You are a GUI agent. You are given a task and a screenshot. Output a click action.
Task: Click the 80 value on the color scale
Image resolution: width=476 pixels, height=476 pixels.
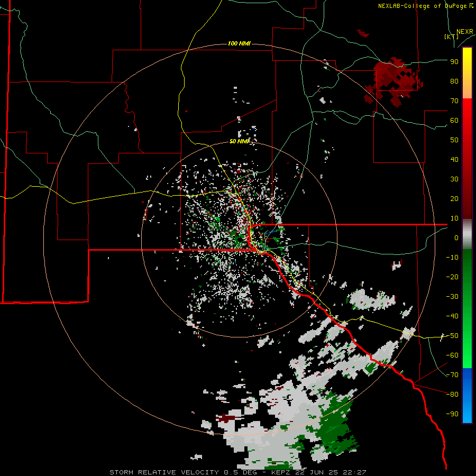[x=454, y=81]
